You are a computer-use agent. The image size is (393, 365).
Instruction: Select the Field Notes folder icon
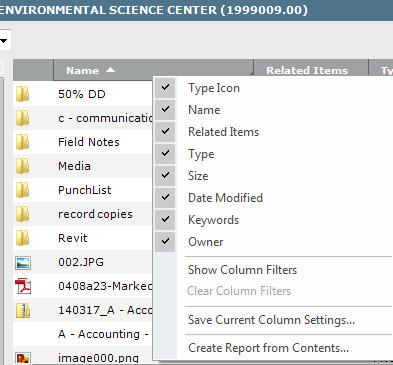pyautogui.click(x=22, y=142)
